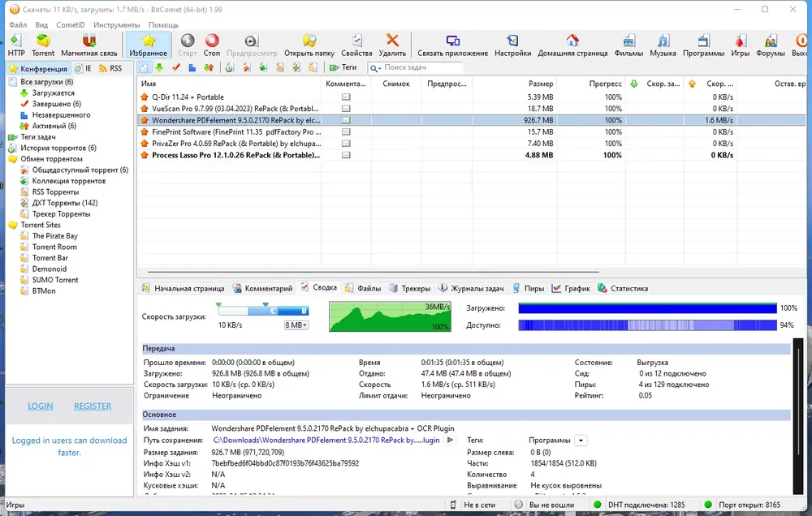The height and width of the screenshot is (516, 812).
Task: Open the Статистика details tab
Action: tap(623, 288)
